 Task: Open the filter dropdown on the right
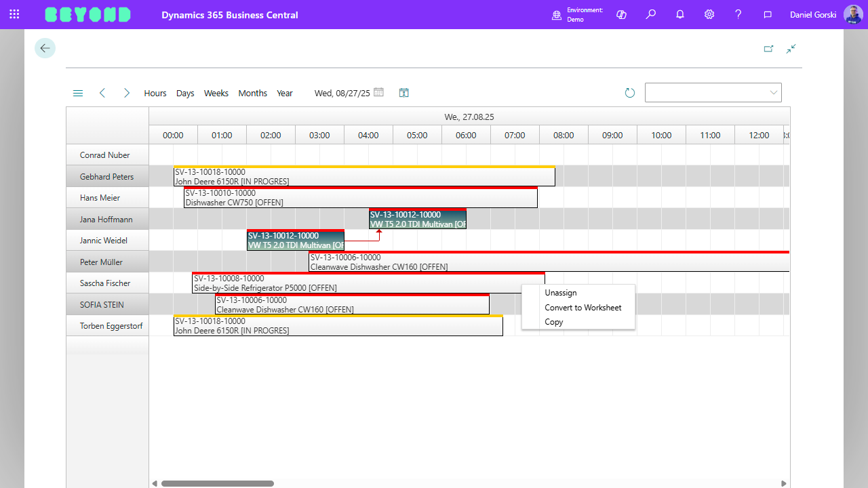click(x=772, y=92)
